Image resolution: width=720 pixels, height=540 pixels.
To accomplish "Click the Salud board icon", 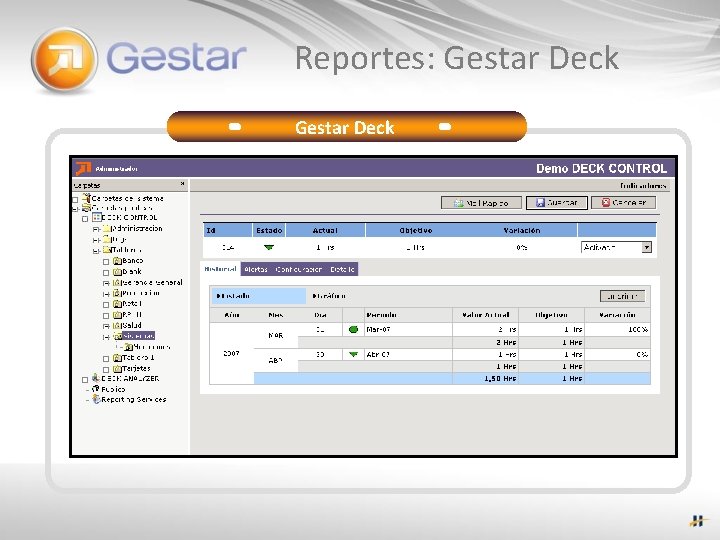I will click(x=117, y=326).
